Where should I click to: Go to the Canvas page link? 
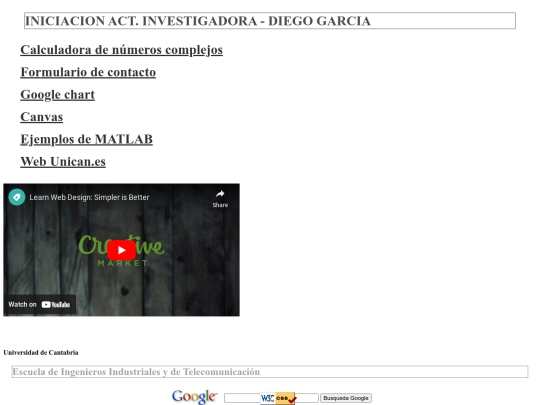(x=42, y=117)
